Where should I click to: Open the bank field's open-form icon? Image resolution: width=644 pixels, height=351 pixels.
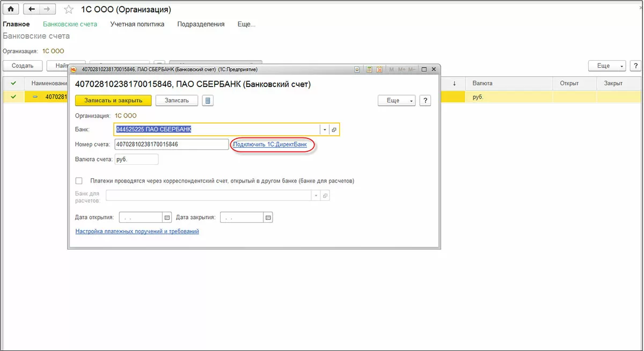(x=334, y=129)
